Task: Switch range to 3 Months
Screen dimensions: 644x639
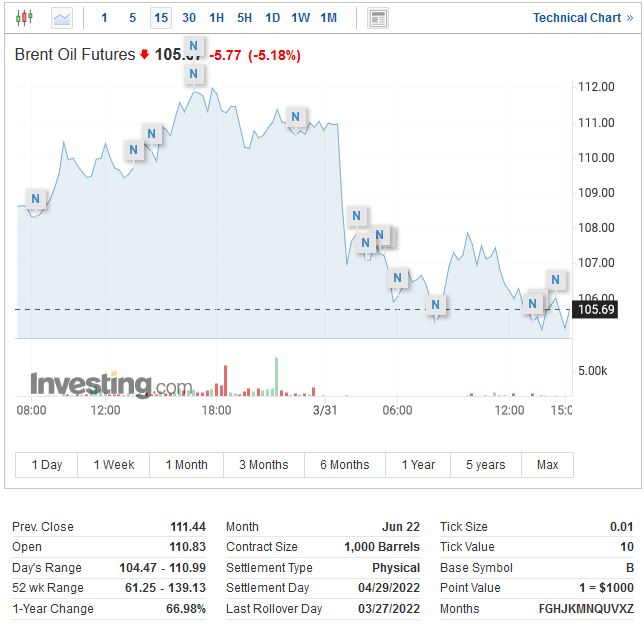Action: click(x=263, y=465)
